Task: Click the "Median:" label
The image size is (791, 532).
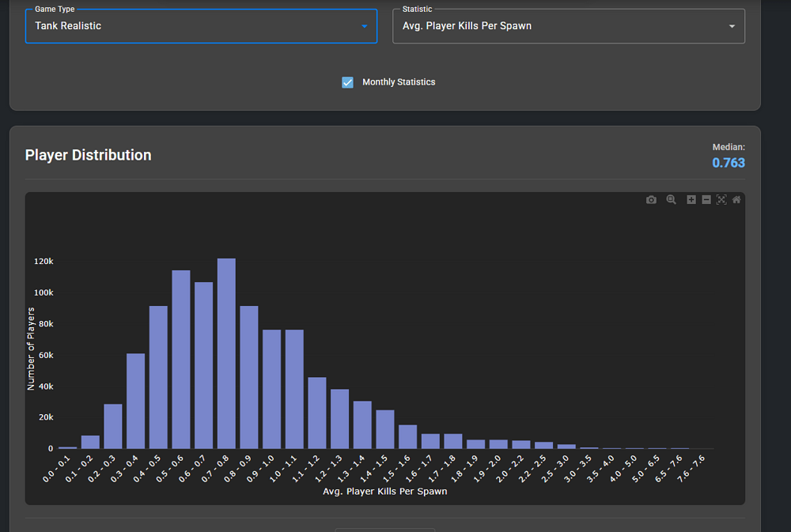Action: 729,147
